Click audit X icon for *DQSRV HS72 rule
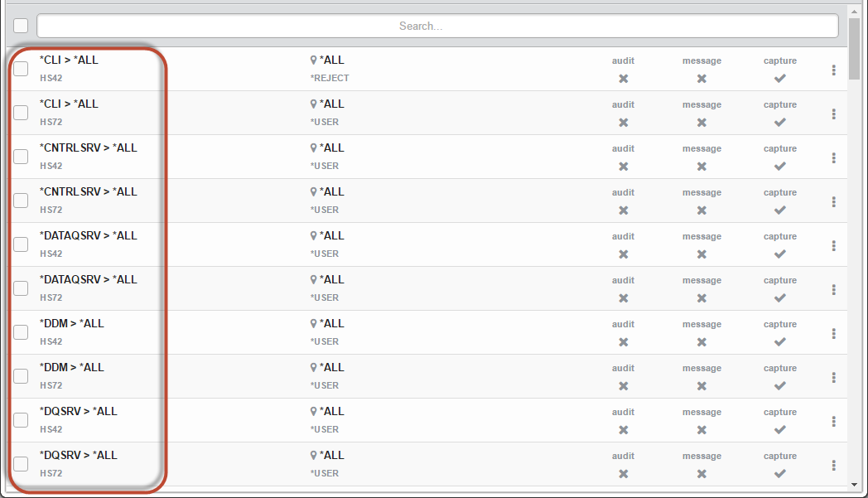The width and height of the screenshot is (868, 498). click(624, 474)
